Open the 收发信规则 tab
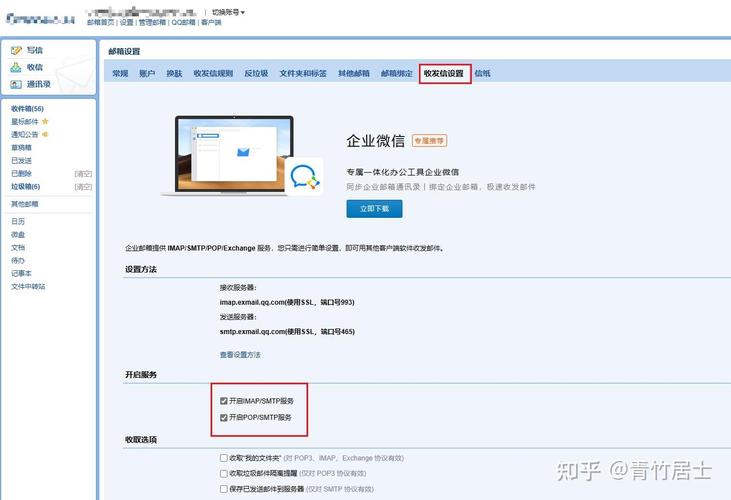 click(213, 73)
